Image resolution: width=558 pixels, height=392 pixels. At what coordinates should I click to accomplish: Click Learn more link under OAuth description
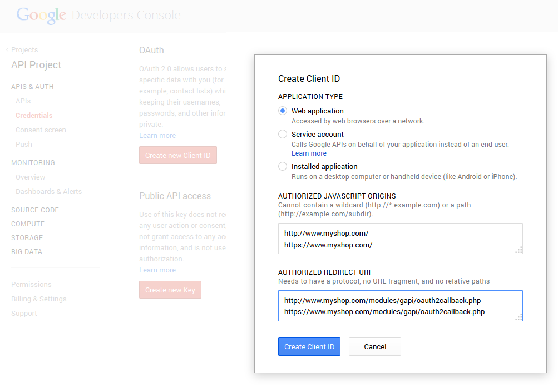157,136
